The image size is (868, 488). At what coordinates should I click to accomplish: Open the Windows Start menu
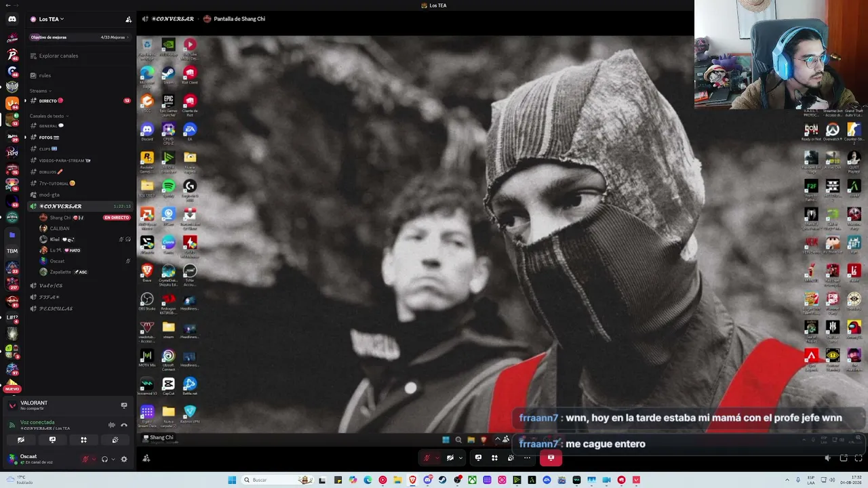(x=232, y=480)
